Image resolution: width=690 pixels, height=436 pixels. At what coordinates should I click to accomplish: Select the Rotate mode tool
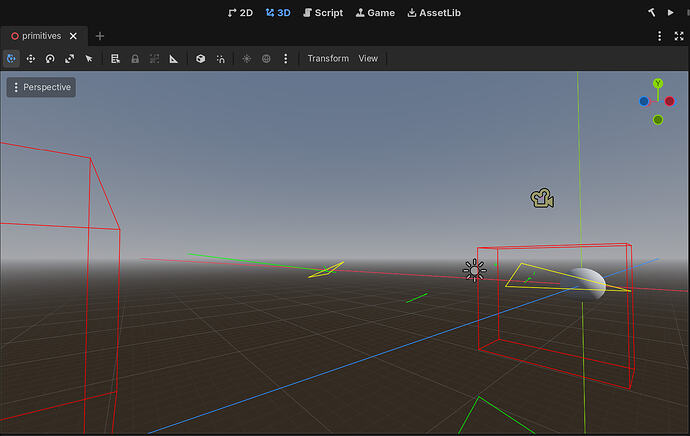50,59
